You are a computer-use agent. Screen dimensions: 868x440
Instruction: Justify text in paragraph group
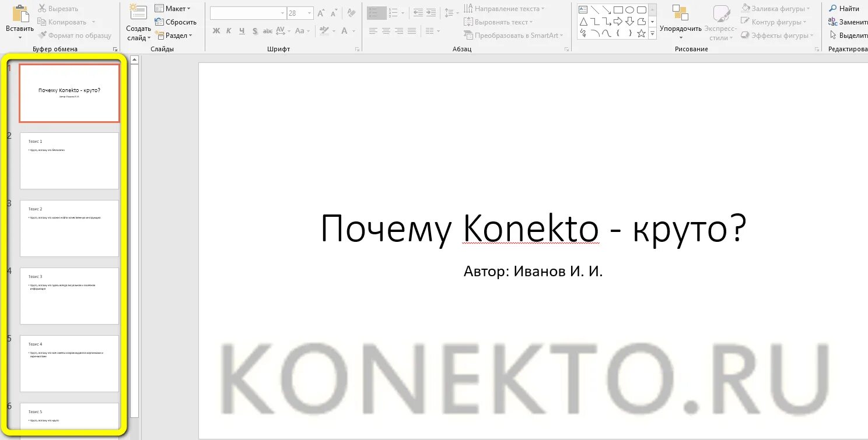pos(412,31)
